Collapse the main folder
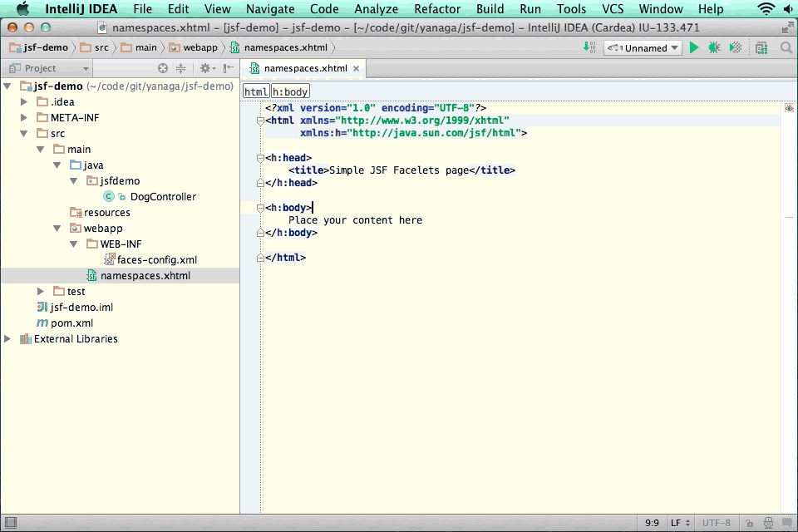The width and height of the screenshot is (798, 532). click(x=40, y=149)
